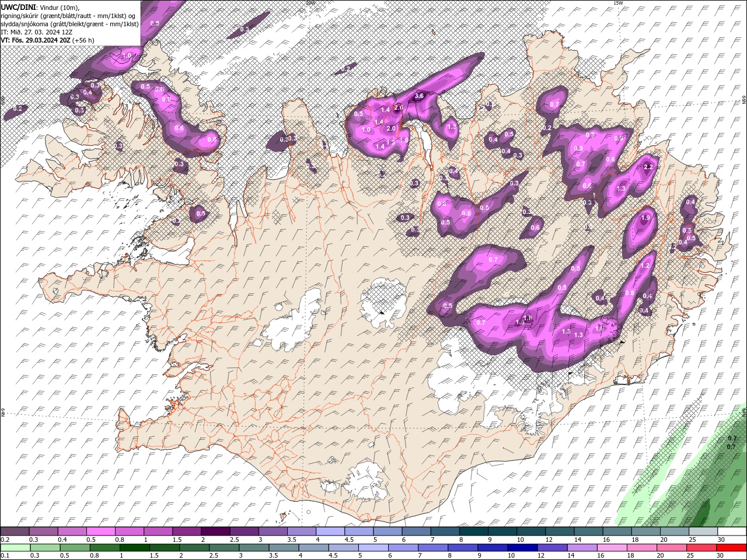The height and width of the screenshot is (560, 747).
Task: Click the '0.2' label on the snow scale
Action: point(5,540)
